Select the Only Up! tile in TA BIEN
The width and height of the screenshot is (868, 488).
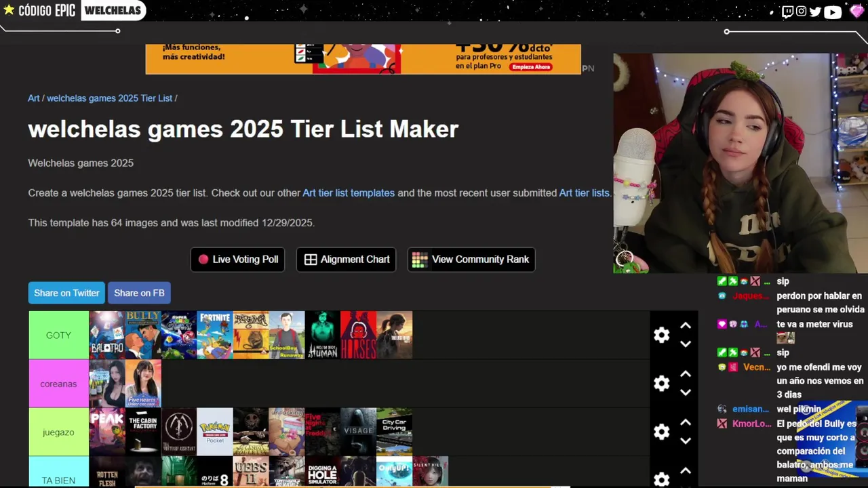click(x=394, y=472)
